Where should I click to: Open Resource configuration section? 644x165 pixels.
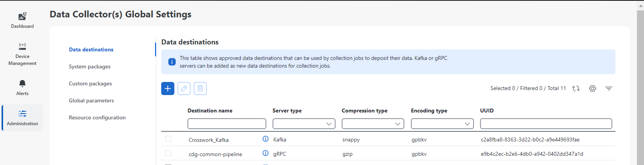pyautogui.click(x=97, y=117)
